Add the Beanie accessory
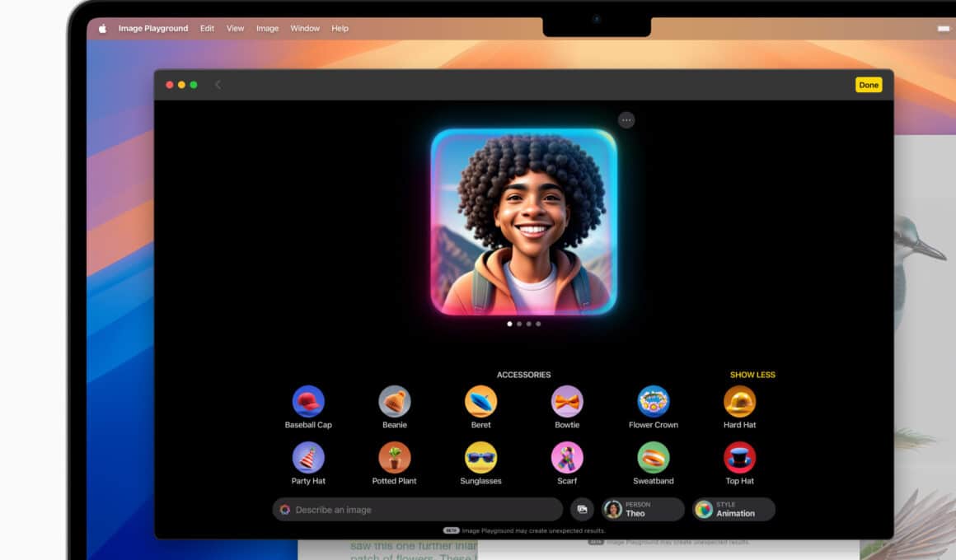956x560 pixels. click(x=395, y=402)
